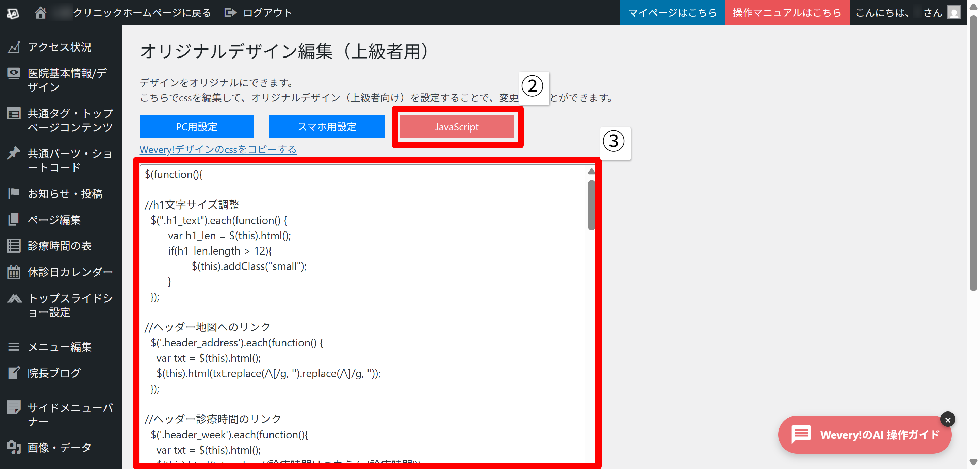
Task: Click Wevery!デザインのcssをコピーする link
Action: pyautogui.click(x=218, y=149)
